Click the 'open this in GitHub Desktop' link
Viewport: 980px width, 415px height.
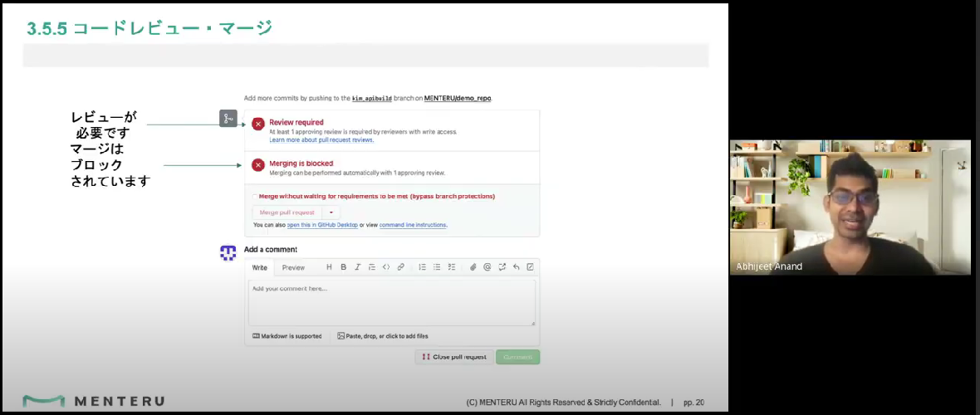322,225
